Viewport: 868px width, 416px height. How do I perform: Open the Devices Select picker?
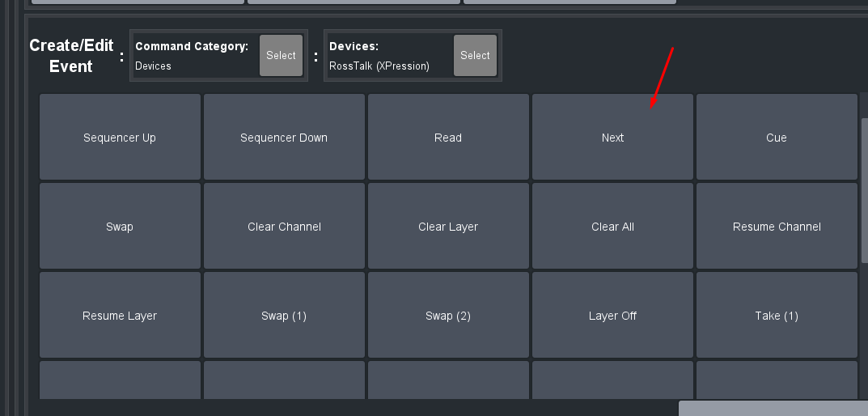click(x=475, y=56)
